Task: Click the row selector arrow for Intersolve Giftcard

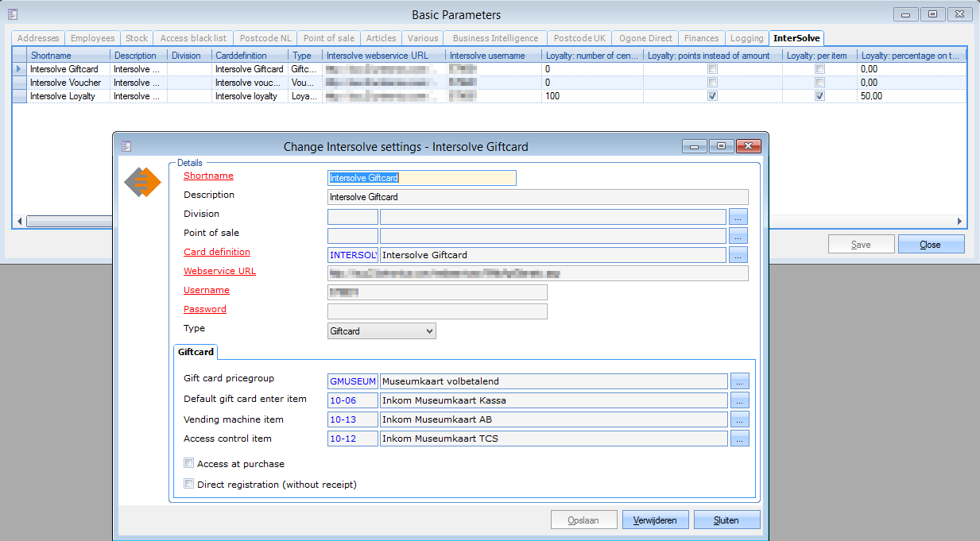Action: coord(19,69)
